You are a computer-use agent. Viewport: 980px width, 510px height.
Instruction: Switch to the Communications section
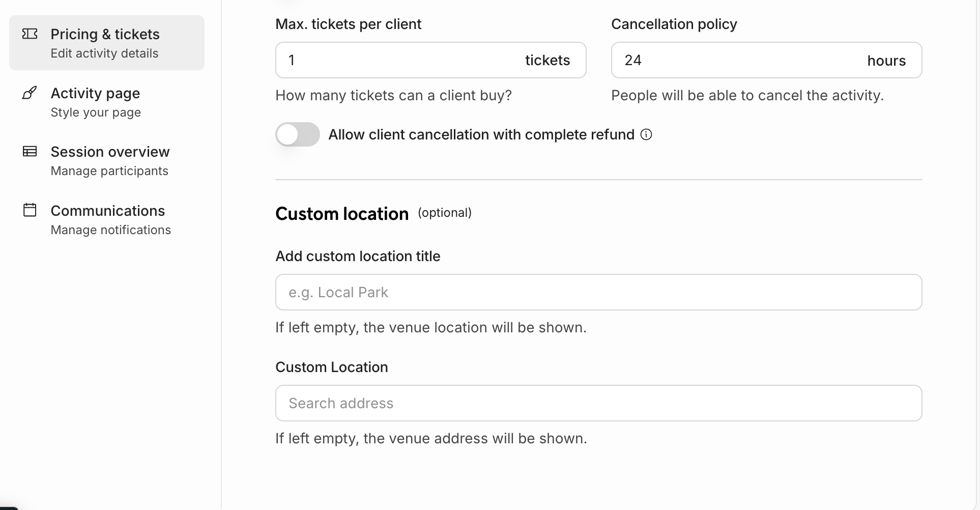coord(107,211)
